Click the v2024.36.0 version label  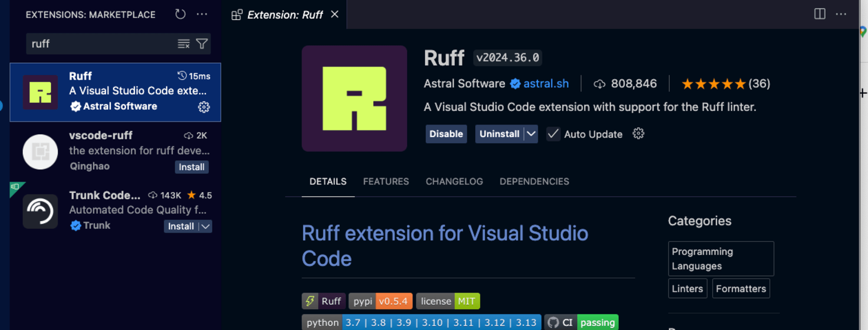coord(507,58)
